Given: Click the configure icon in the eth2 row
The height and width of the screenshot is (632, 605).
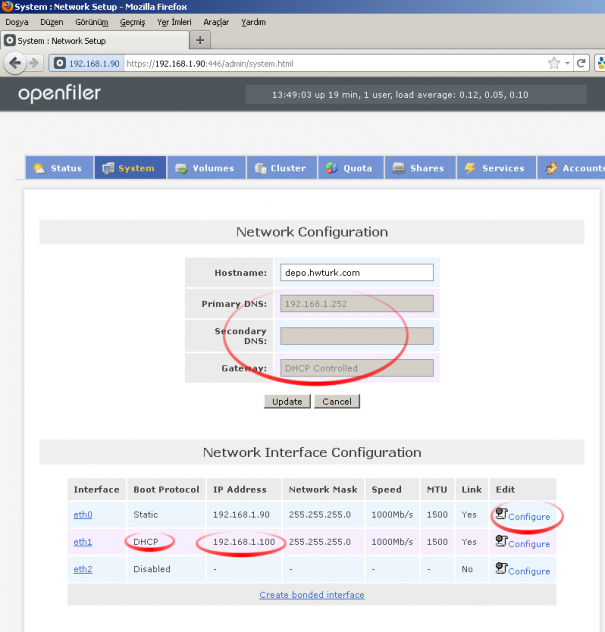Looking at the screenshot, I should click(501, 568).
